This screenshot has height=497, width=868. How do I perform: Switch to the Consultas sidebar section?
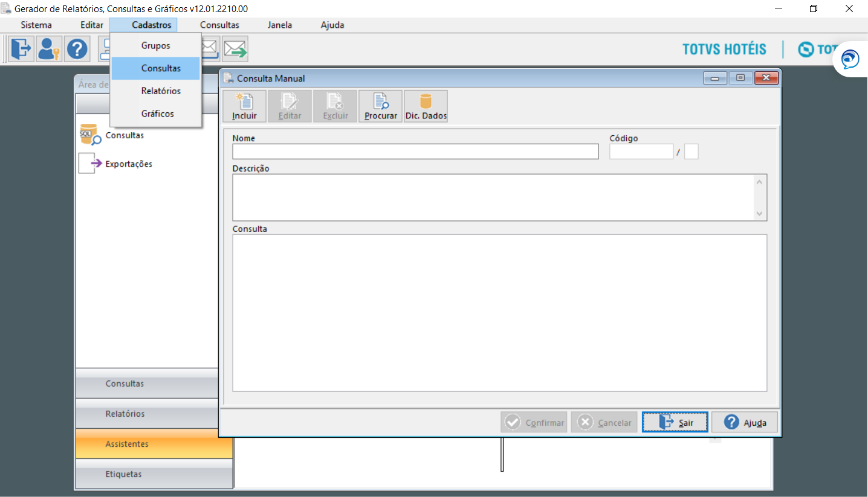click(x=147, y=383)
